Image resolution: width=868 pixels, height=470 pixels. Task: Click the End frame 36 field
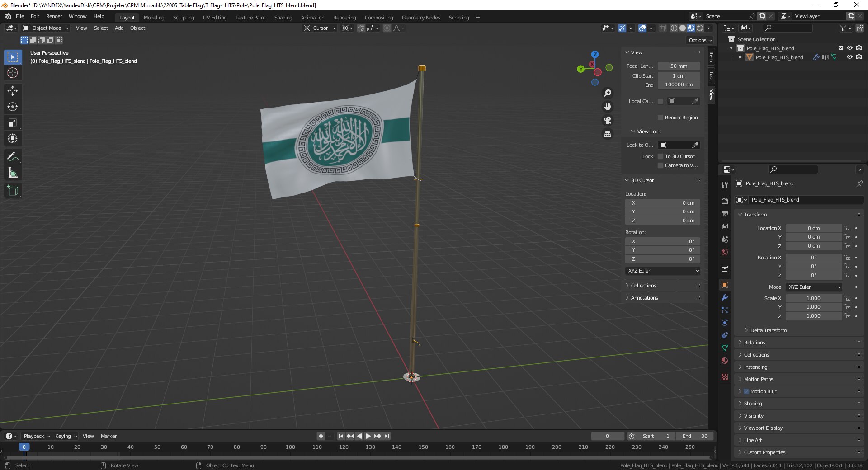pyautogui.click(x=695, y=436)
